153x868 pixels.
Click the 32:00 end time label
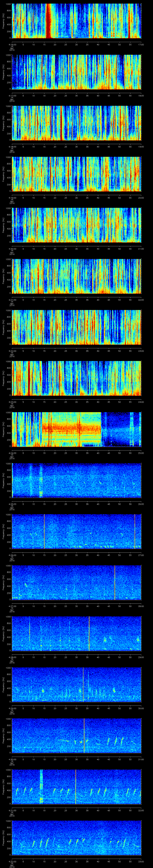(x=141, y=810)
